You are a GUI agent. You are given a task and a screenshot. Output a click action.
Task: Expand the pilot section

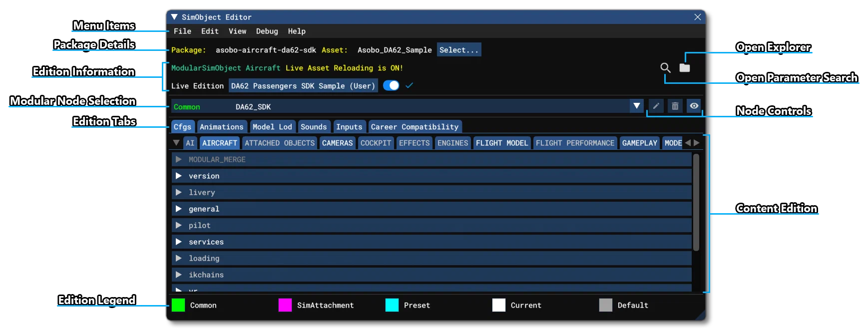tap(432, 225)
